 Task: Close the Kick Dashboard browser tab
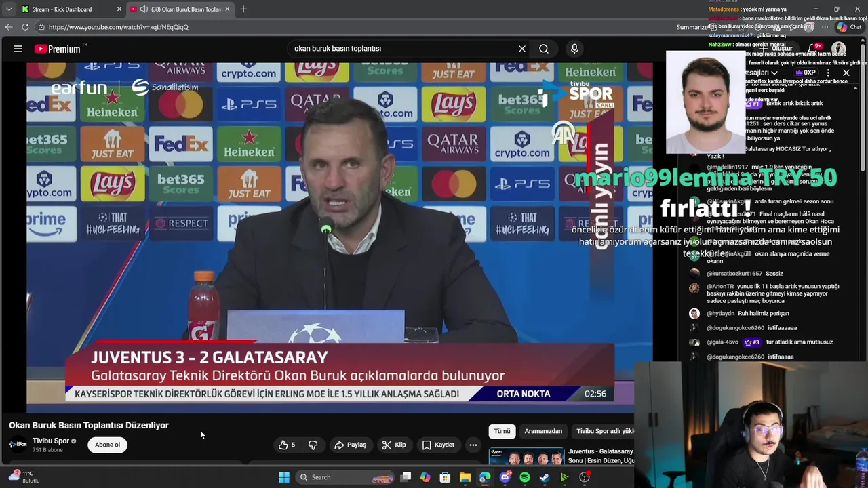[120, 9]
